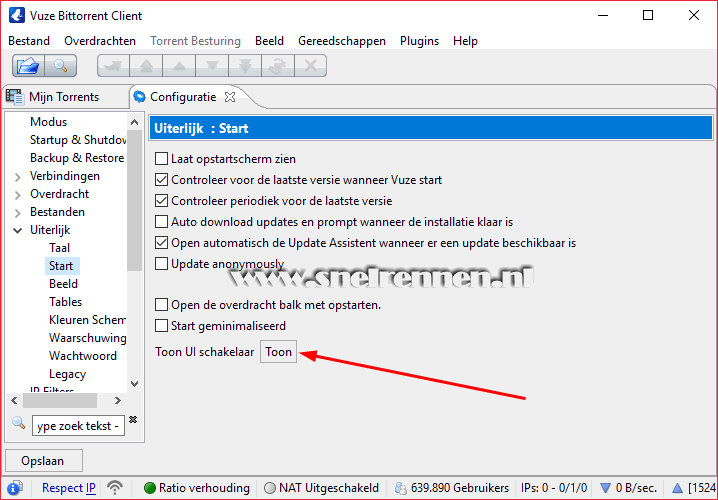
Task: Click the grey NAT Uitgeschakeld indicator
Action: tap(270, 488)
